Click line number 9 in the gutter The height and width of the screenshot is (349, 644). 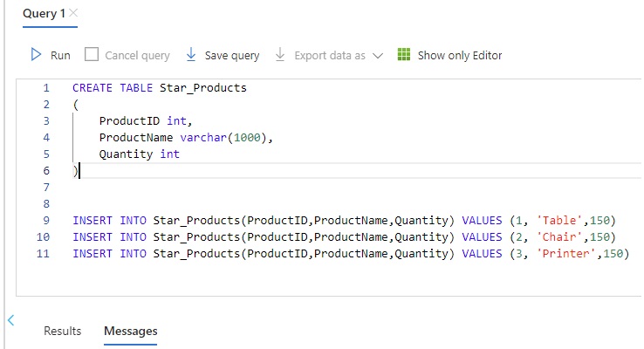(x=46, y=221)
